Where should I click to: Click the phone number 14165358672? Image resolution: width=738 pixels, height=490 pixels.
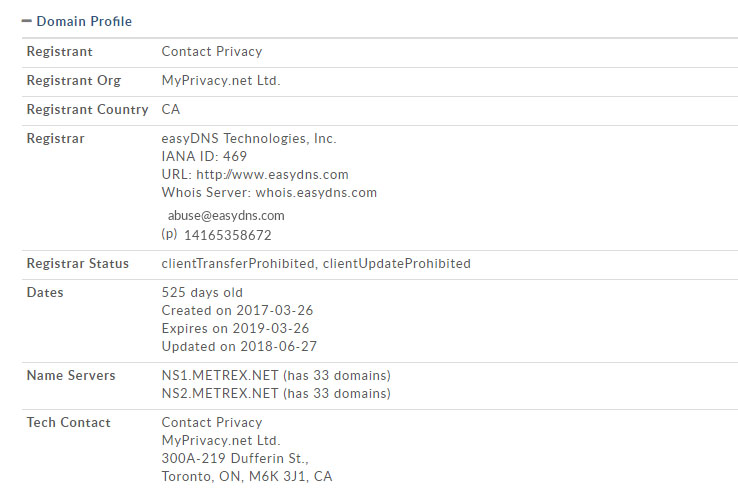pyautogui.click(x=228, y=235)
